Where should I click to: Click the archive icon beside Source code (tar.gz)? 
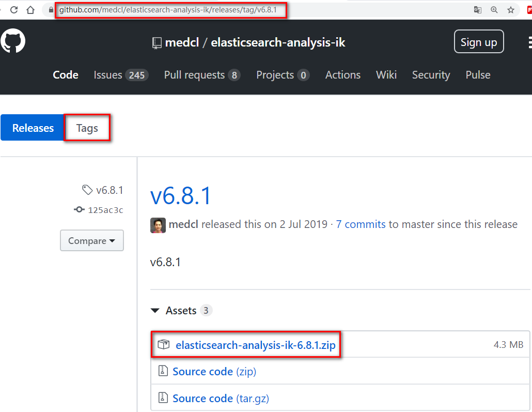click(163, 397)
